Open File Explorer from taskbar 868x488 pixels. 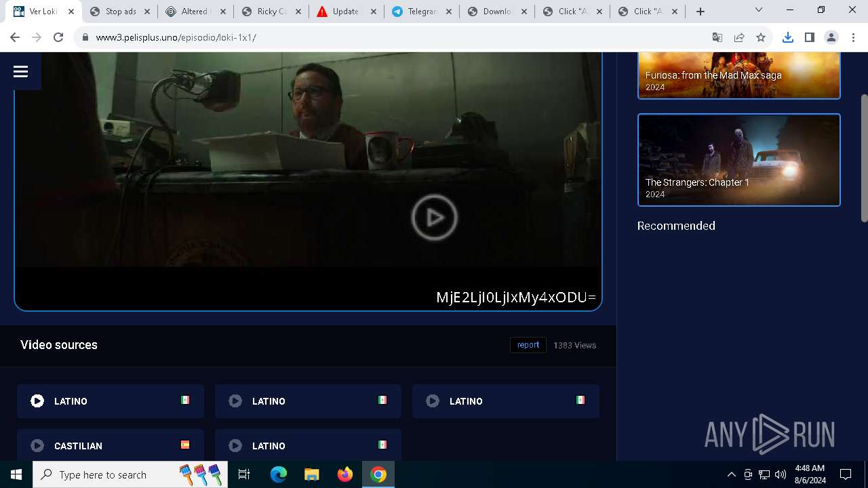pyautogui.click(x=311, y=474)
